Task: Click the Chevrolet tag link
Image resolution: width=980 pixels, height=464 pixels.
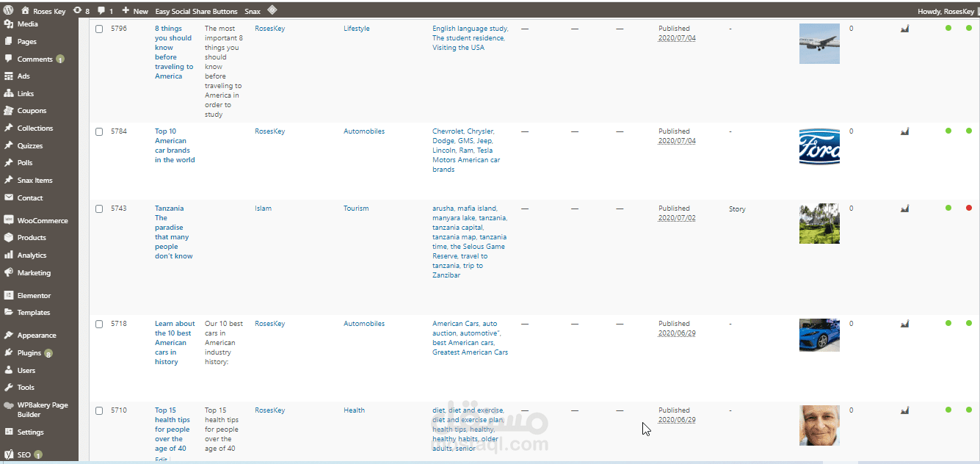Action: pyautogui.click(x=448, y=131)
